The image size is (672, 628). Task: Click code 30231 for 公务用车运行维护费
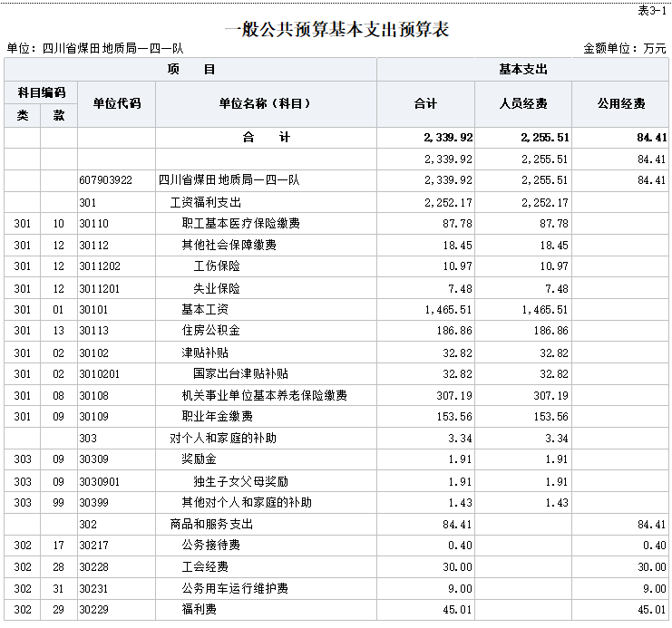93,589
